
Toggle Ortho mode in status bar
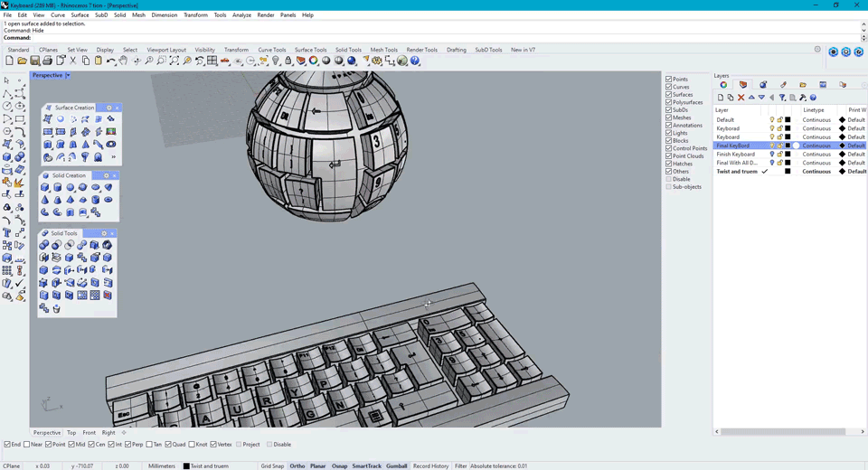297,466
